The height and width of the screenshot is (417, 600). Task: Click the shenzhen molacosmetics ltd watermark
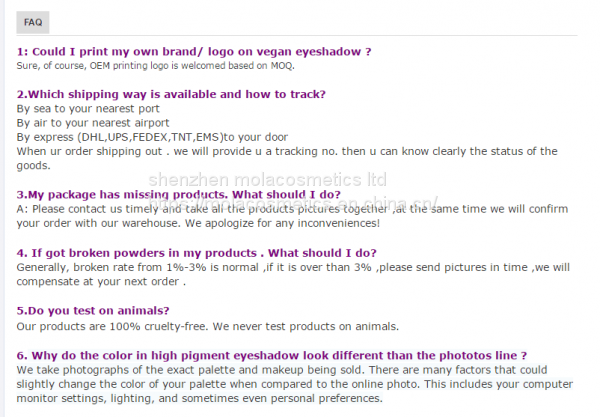click(x=300, y=180)
